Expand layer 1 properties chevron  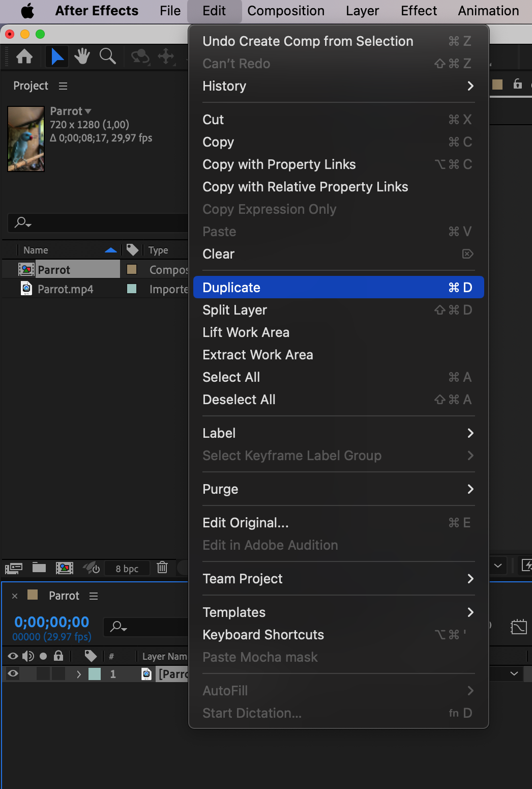coord(78,674)
